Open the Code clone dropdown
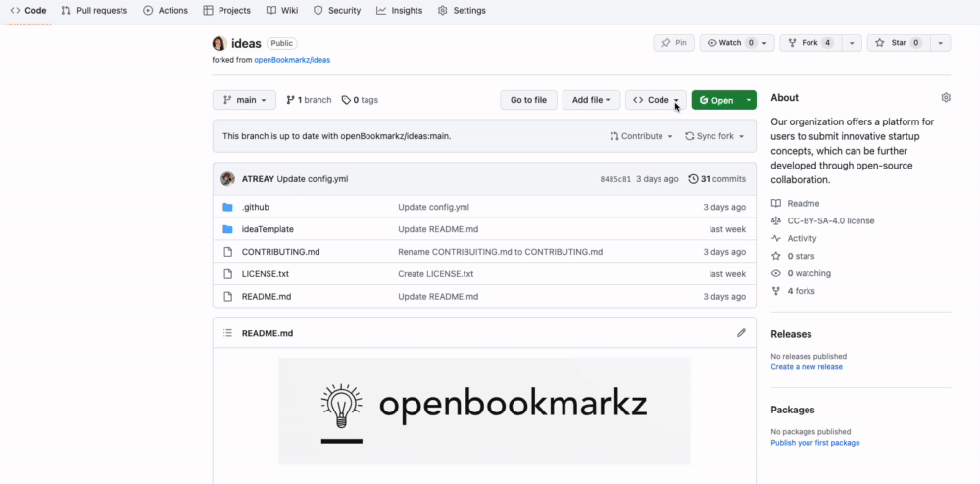The width and height of the screenshot is (980, 484). (656, 100)
